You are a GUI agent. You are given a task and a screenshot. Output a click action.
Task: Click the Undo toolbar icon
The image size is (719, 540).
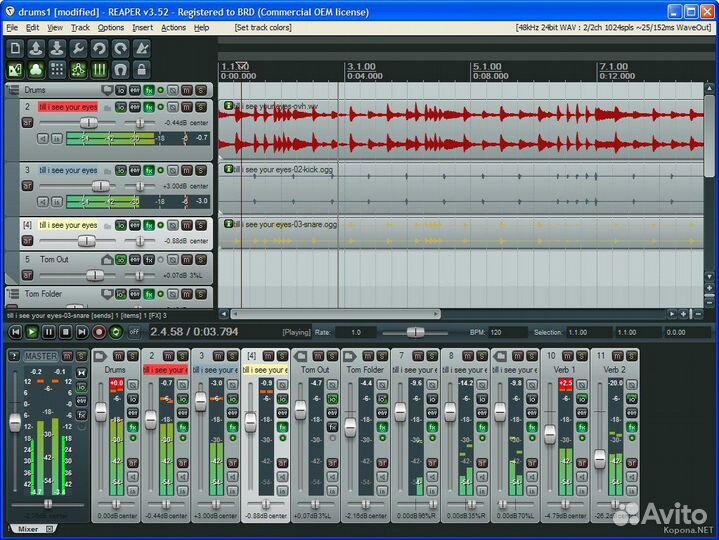point(99,48)
